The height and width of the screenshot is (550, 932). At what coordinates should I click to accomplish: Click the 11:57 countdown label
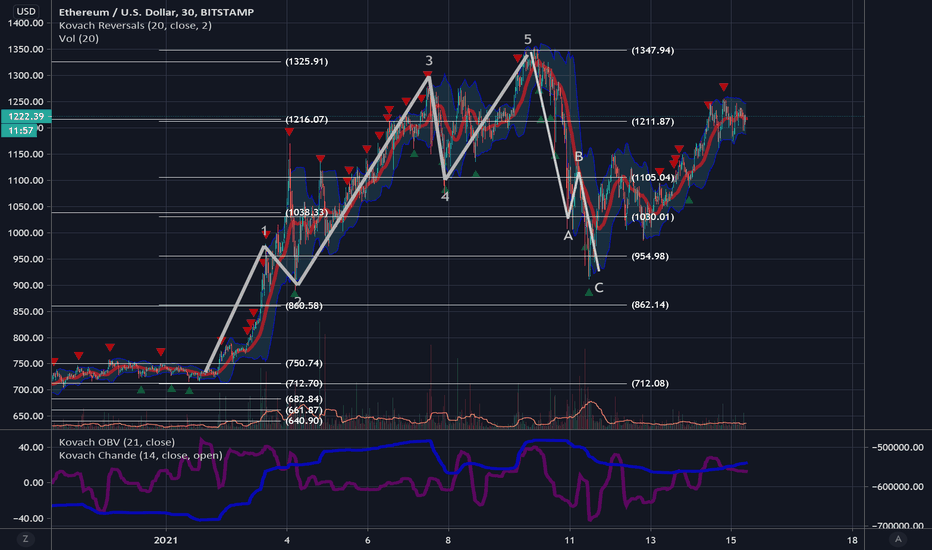click(x=20, y=130)
